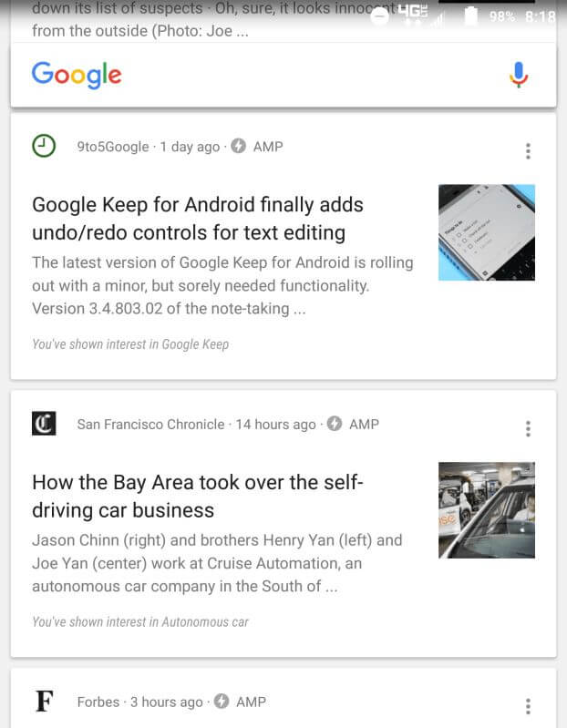Tap the San Francisco Chronicle source icon
Viewport: 567px width, 728px height.
coord(43,424)
